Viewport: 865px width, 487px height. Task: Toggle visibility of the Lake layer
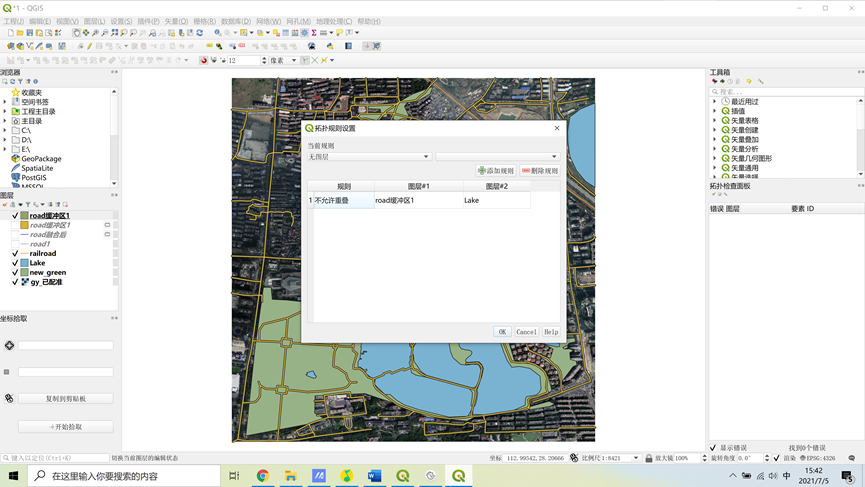pos(15,263)
